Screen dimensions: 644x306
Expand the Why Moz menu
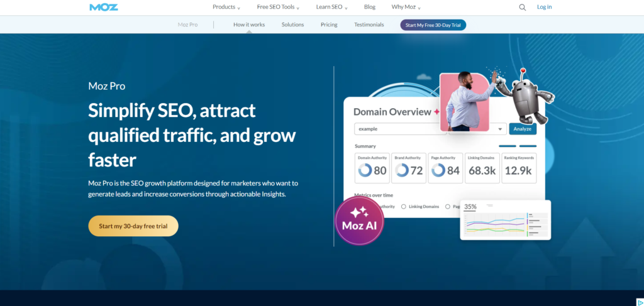tap(406, 7)
